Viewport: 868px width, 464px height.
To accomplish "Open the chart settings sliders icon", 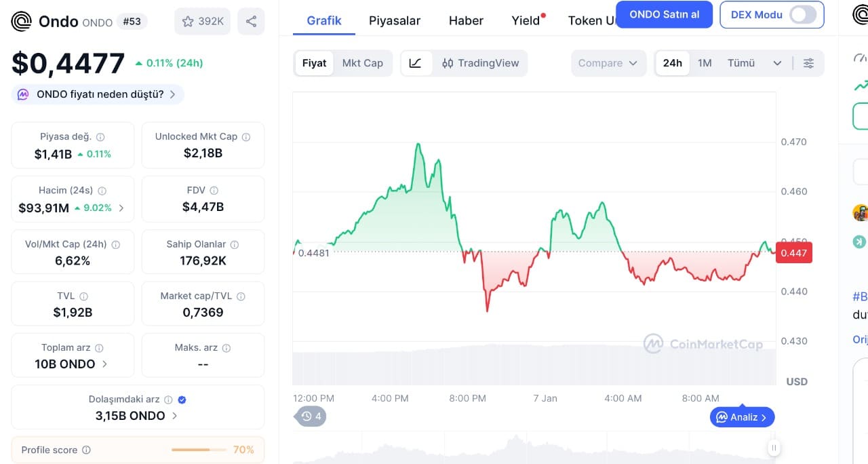I will tap(808, 62).
